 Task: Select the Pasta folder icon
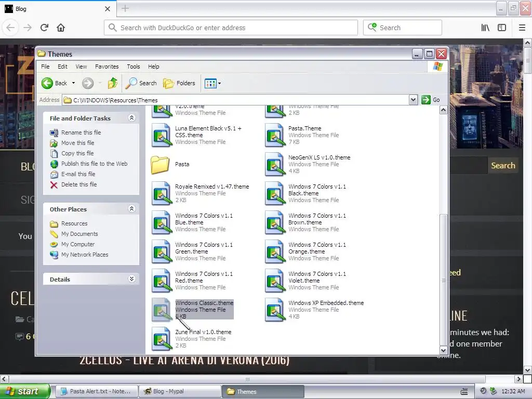tap(160, 165)
